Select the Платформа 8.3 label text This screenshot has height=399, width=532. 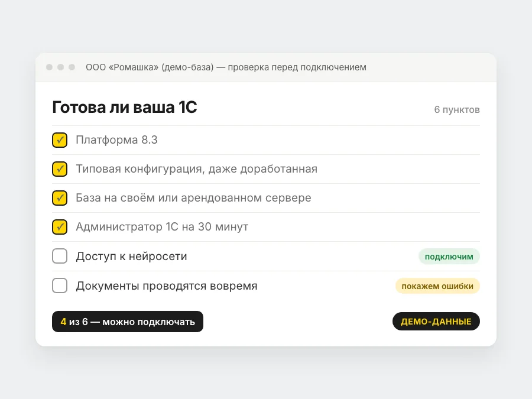pos(116,140)
